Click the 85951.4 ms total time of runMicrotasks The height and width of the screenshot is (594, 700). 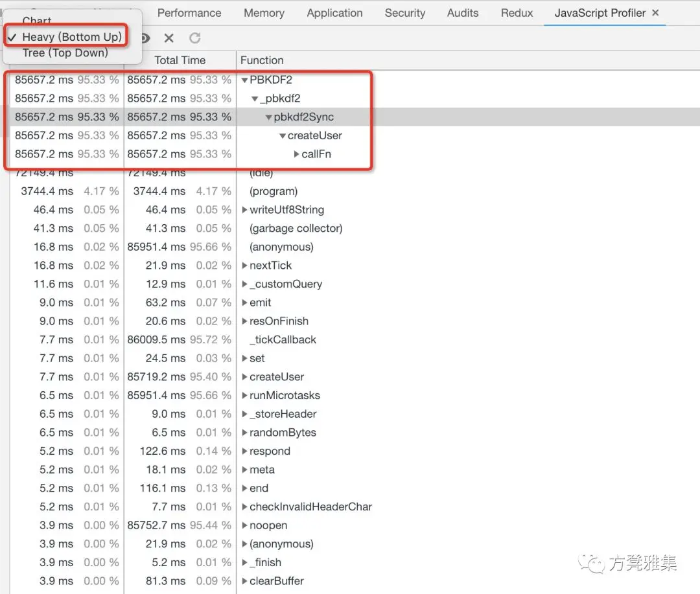point(156,395)
